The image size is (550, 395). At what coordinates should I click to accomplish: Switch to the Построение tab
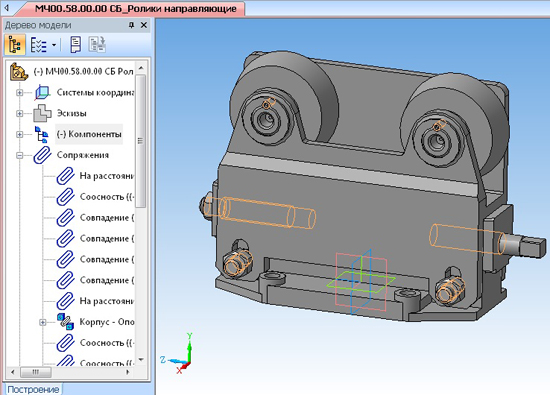pyautogui.click(x=33, y=389)
